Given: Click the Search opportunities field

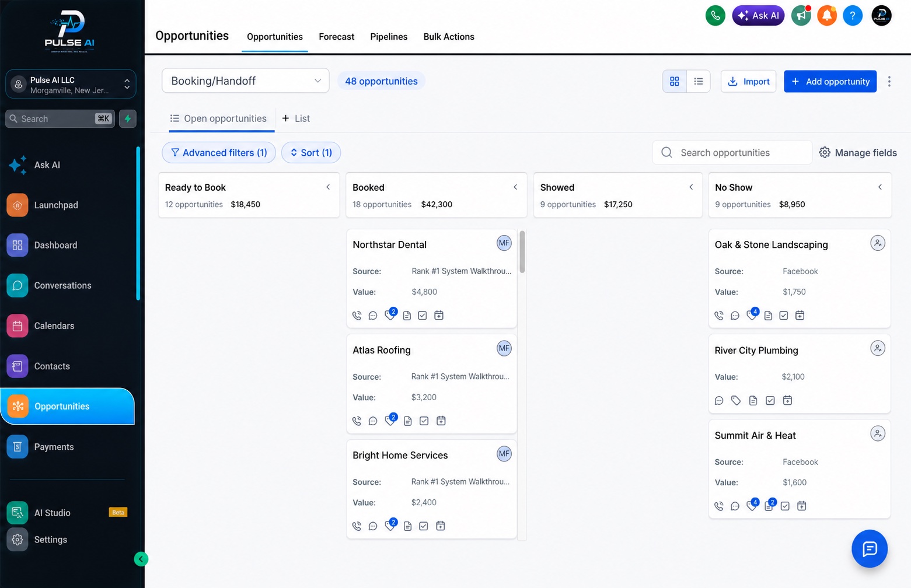Looking at the screenshot, I should click(732, 153).
